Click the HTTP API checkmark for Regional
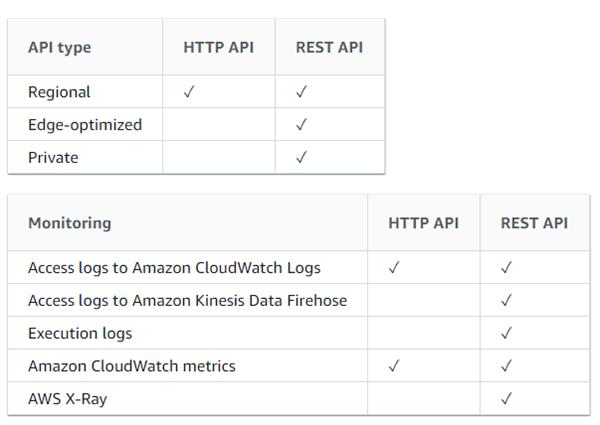 pos(189,92)
